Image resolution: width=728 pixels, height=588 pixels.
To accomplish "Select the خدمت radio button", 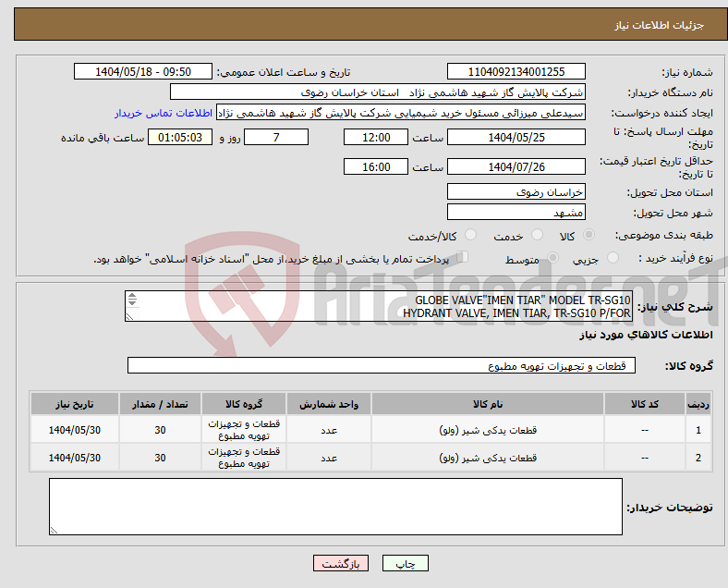I will [537, 235].
